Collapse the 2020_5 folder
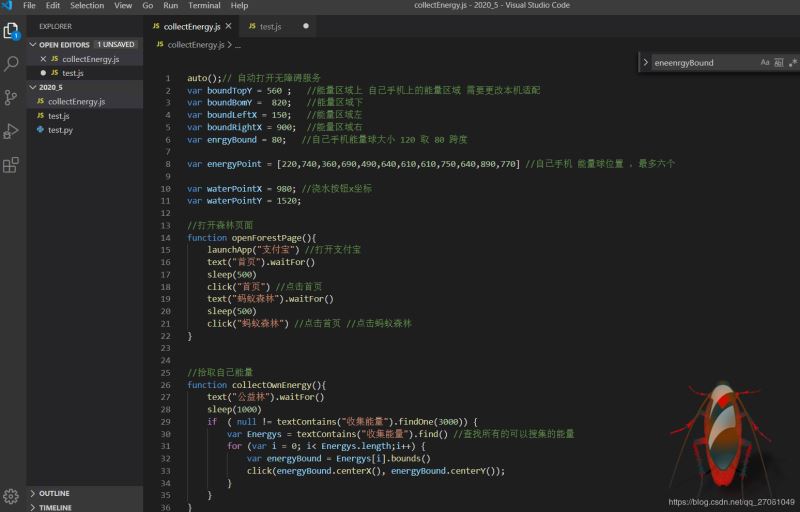Image resolution: width=800 pixels, height=512 pixels. 51,87
